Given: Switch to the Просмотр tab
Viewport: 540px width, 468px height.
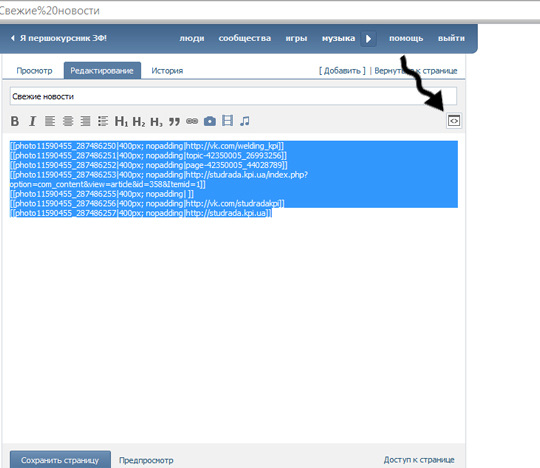Looking at the screenshot, I should pyautogui.click(x=34, y=71).
